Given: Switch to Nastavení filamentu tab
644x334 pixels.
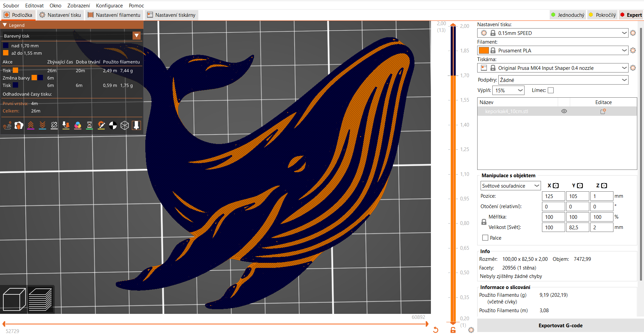Looking at the screenshot, I should 114,15.
